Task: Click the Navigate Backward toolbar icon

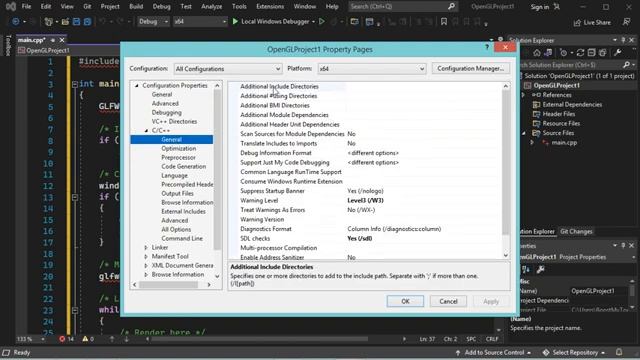Action: (16, 21)
